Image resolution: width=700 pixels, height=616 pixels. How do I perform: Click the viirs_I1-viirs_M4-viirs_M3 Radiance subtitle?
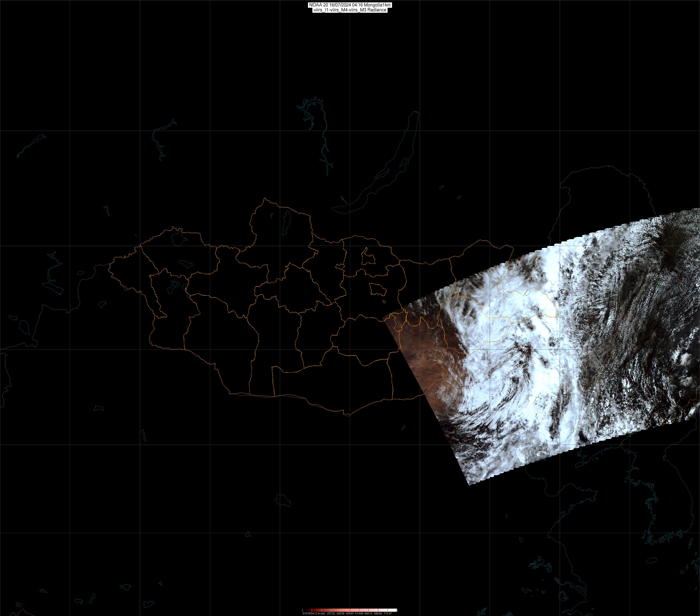tap(350, 10)
